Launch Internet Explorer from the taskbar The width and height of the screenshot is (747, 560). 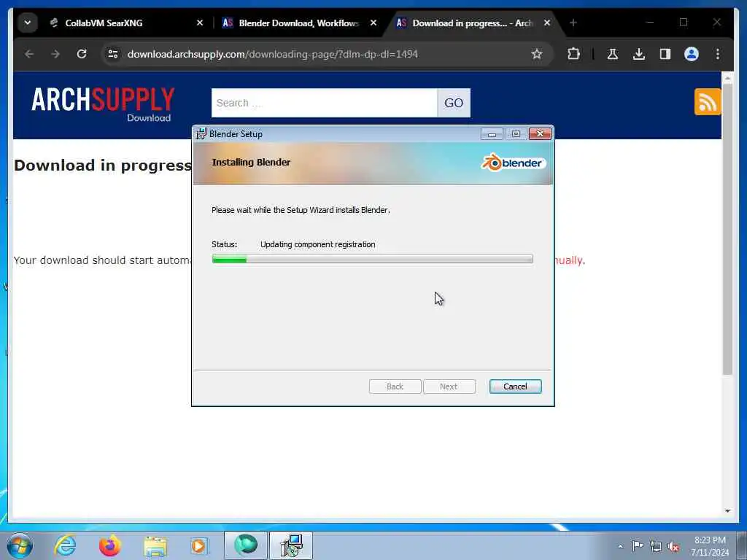tap(65, 545)
